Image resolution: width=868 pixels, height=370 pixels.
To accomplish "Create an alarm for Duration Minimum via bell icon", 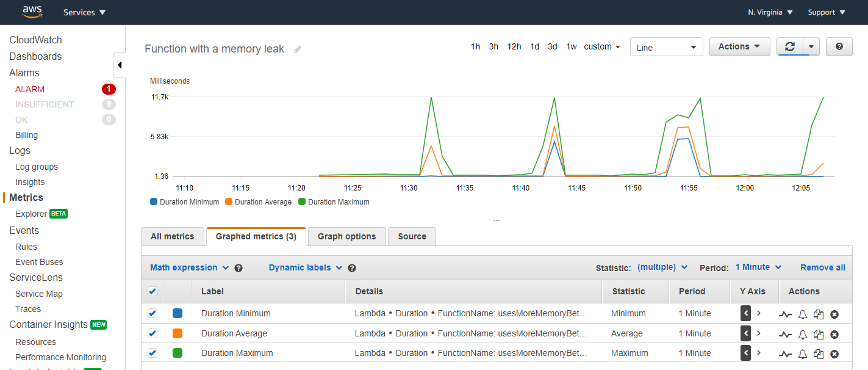I will [802, 314].
